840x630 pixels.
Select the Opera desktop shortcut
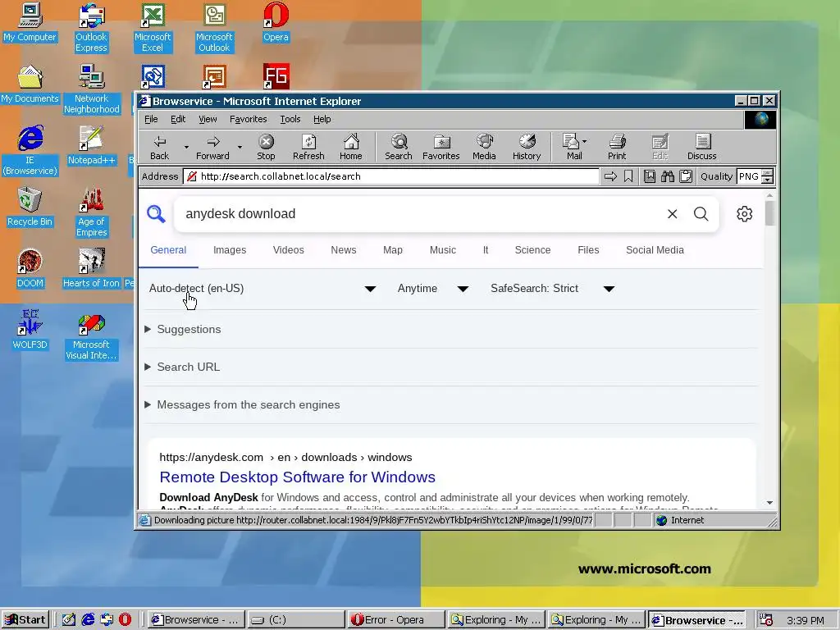click(x=276, y=22)
